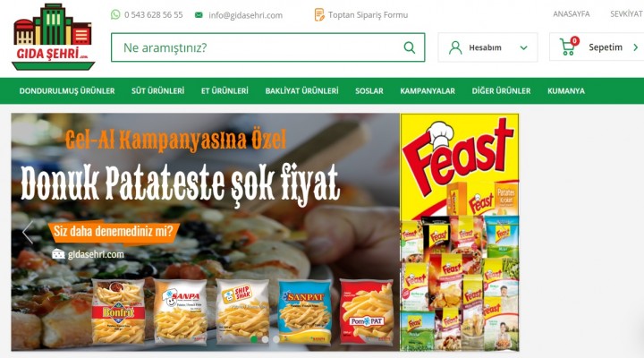Expand the Hesabım dropdown
Screen dimensions: 644x358
tap(523, 47)
